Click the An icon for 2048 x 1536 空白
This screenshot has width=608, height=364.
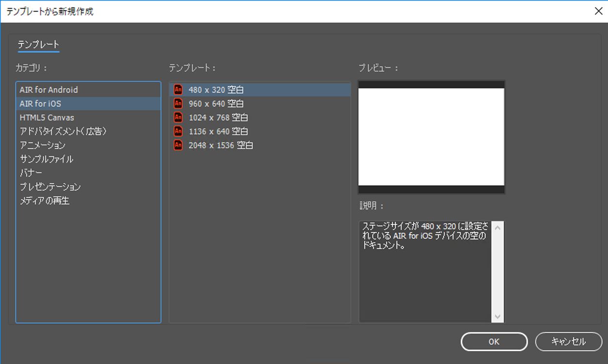178,145
